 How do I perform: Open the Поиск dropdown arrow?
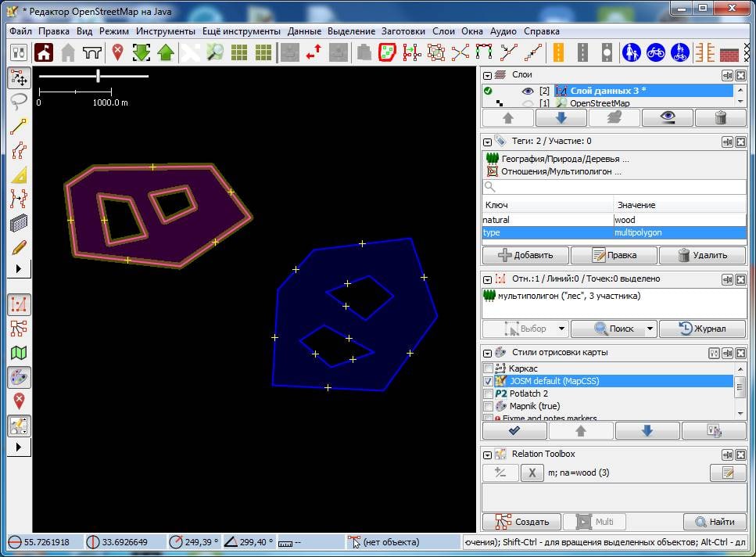(x=650, y=329)
